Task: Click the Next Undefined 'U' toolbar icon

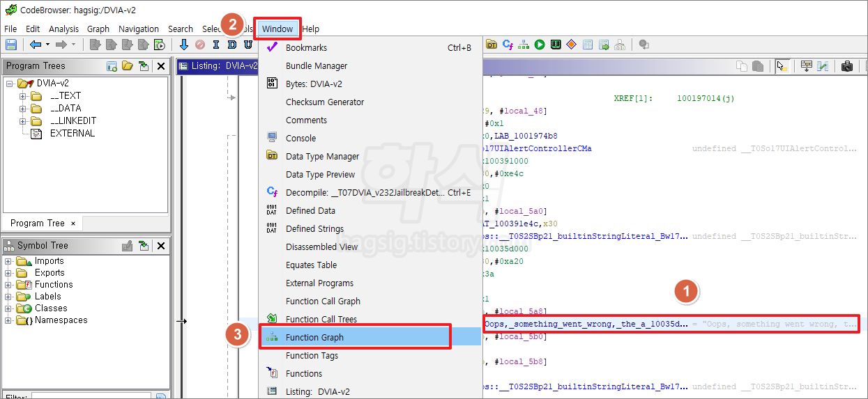Action: [248, 45]
